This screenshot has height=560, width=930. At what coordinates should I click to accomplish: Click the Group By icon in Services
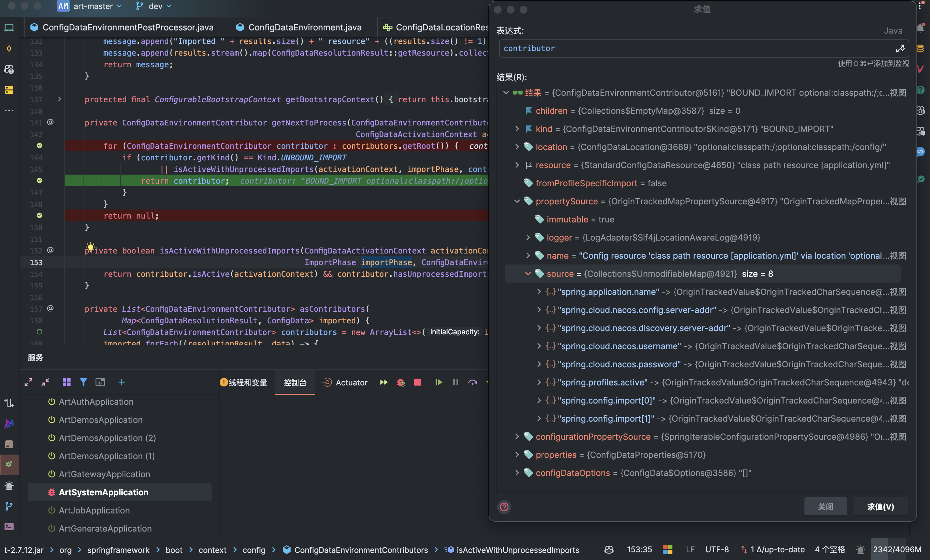[x=66, y=382]
